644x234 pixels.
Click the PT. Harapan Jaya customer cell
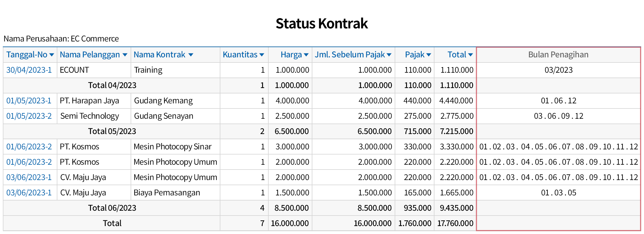pyautogui.click(x=89, y=101)
